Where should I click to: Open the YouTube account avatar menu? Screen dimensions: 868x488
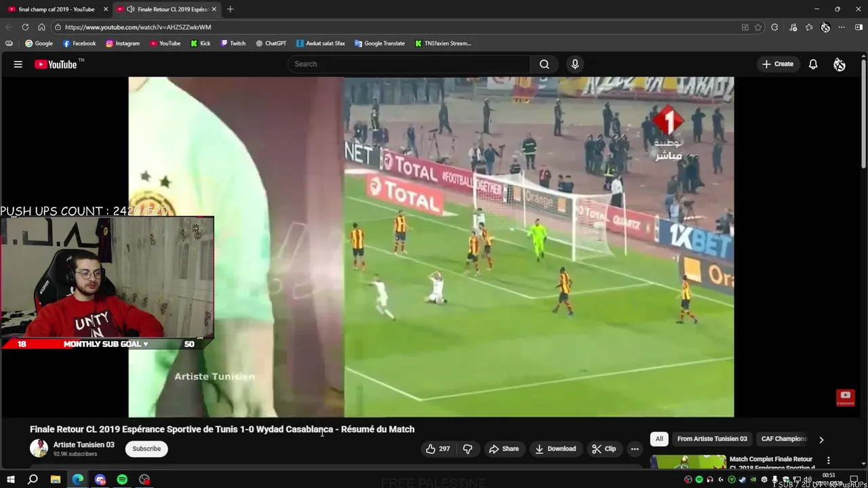click(x=840, y=64)
